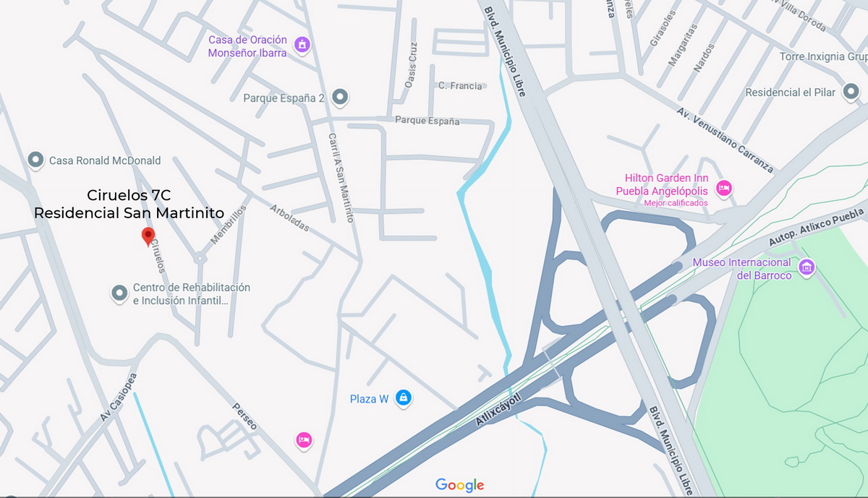Image resolution: width=868 pixels, height=498 pixels.
Task: Click the Centro de Rehabilitación marker icon
Action: pos(119,293)
